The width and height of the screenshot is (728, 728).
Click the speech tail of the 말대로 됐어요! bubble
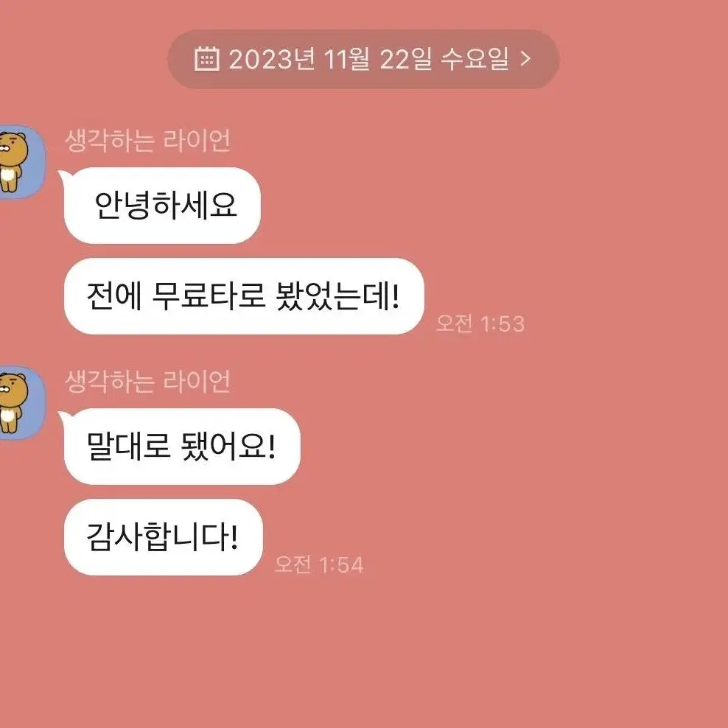pyautogui.click(x=64, y=418)
